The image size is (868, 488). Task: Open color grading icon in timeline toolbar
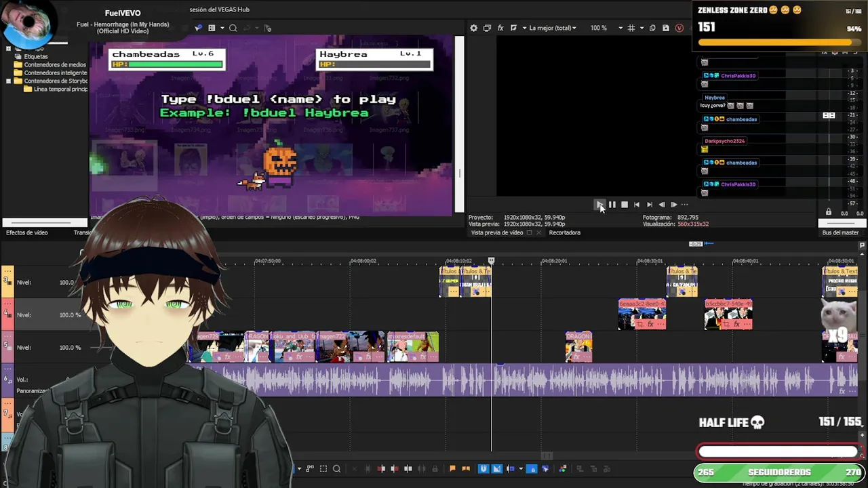coord(562,468)
